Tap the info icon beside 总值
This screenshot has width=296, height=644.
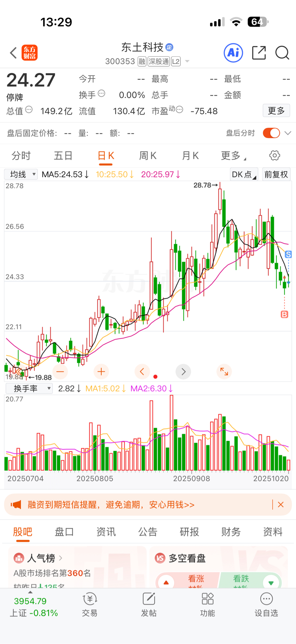point(29,110)
